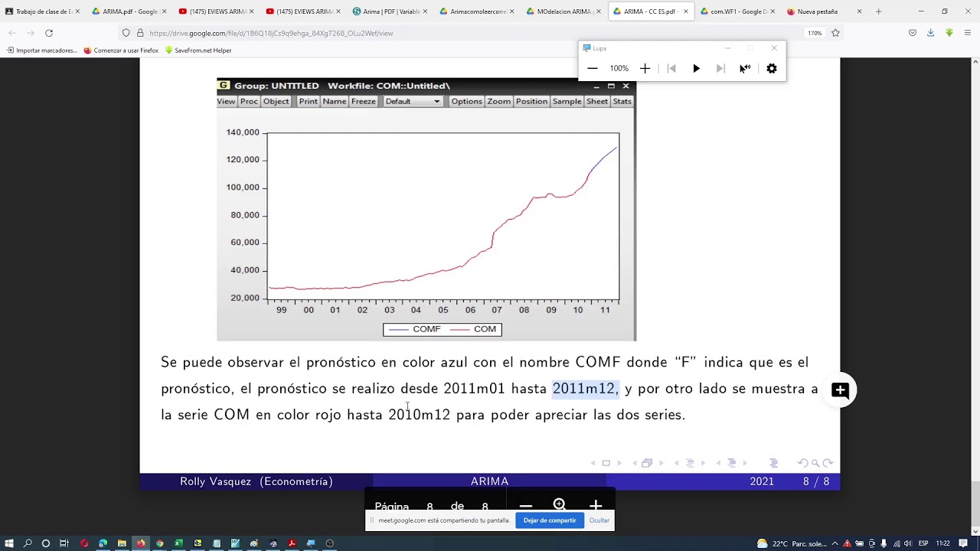Open the Firefox Pocket save icon
Viewport: 980px width, 551px height.
(x=913, y=33)
